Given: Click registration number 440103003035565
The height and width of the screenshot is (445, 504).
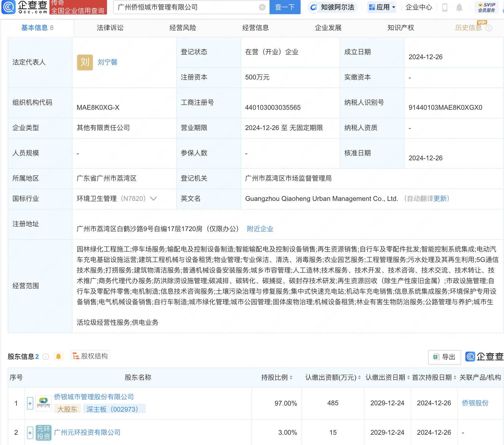Looking at the screenshot, I should 273,107.
